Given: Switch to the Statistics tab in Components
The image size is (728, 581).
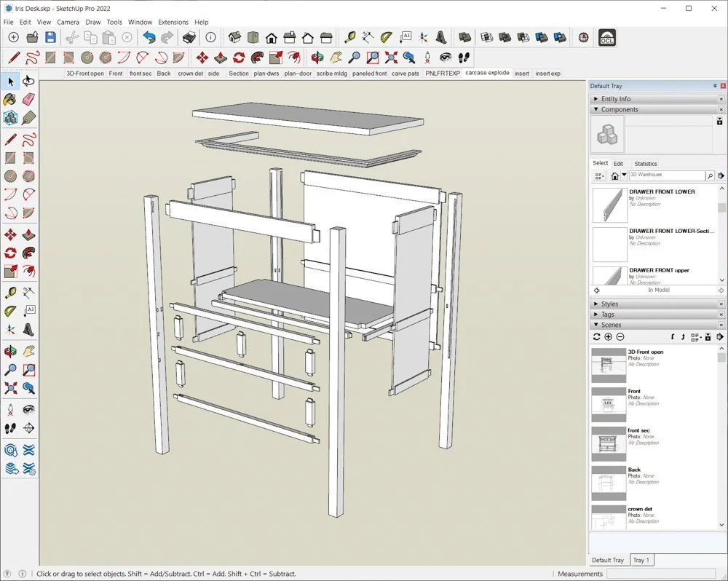Looking at the screenshot, I should pyautogui.click(x=648, y=164).
